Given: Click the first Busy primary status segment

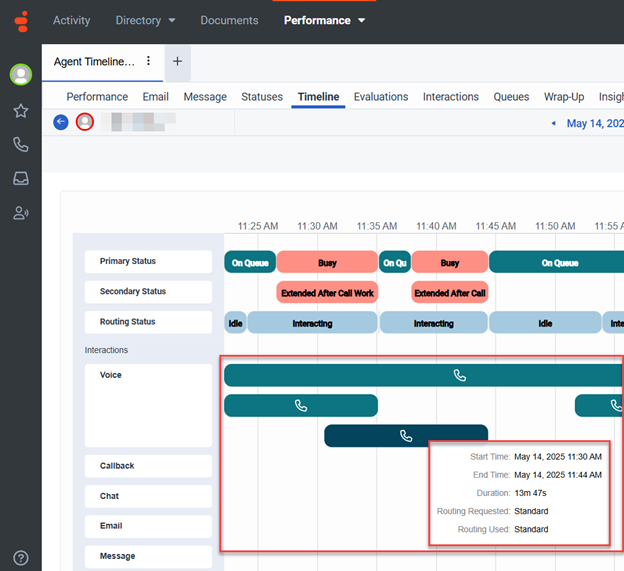Looking at the screenshot, I should [327, 263].
